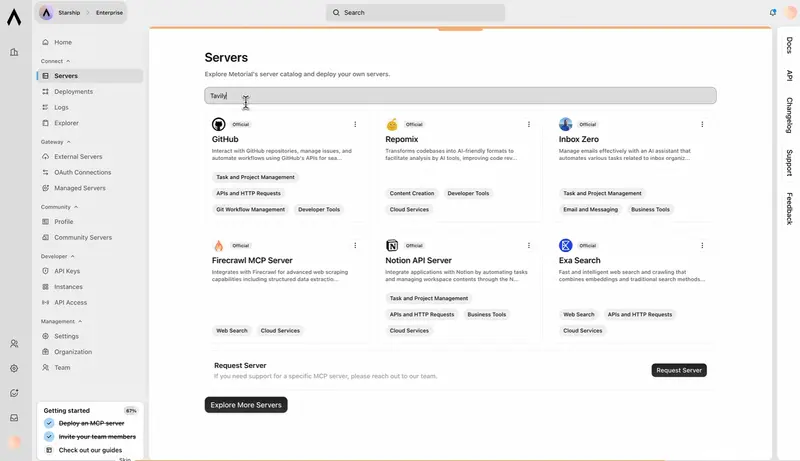Toggle the Invite your team members checkmark
Screen dimensions: 800x461
(x=49, y=437)
